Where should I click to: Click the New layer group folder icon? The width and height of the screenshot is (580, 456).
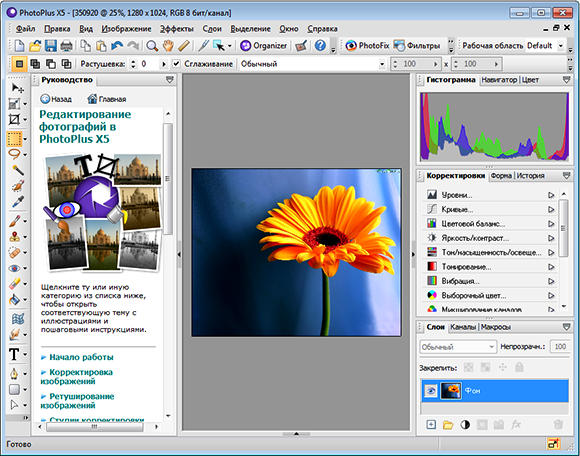448,425
